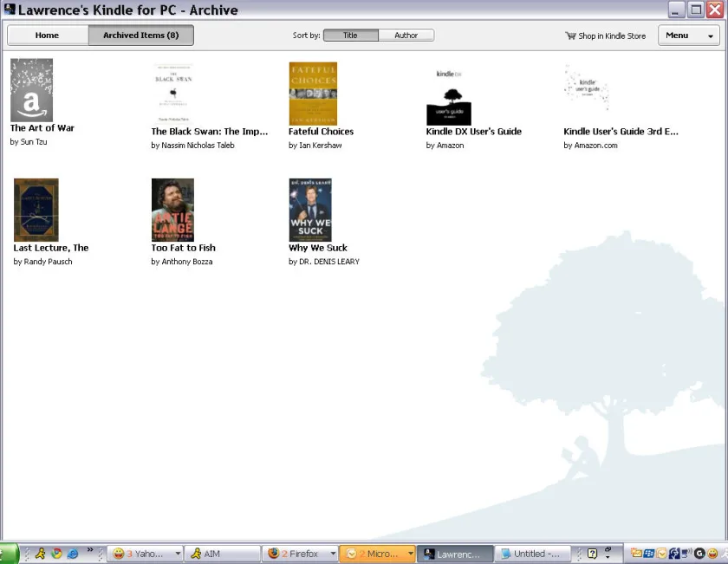728x564 pixels.
Task: Expand the Yahoo taskbar group arrow
Action: click(178, 554)
